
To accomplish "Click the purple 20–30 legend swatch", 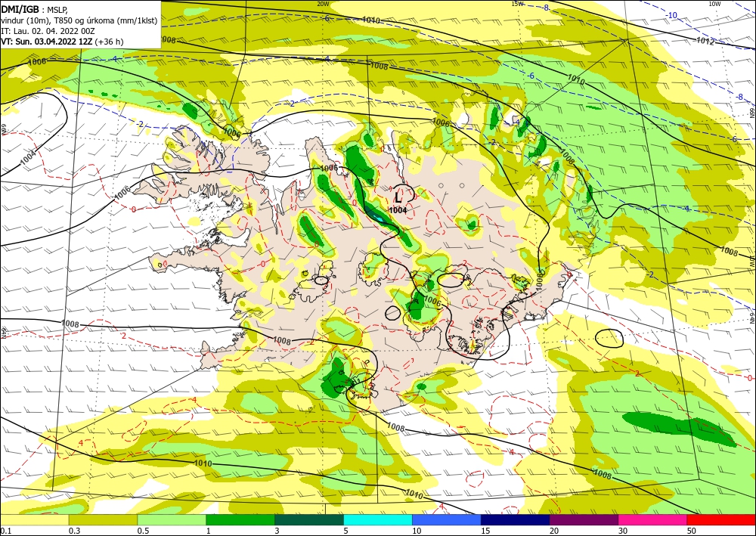I will pos(584,519).
